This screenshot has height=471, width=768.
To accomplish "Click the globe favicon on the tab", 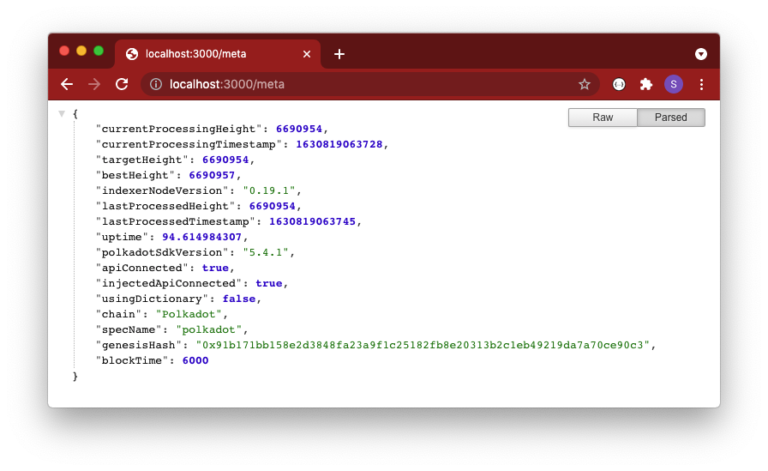I will click(x=132, y=54).
